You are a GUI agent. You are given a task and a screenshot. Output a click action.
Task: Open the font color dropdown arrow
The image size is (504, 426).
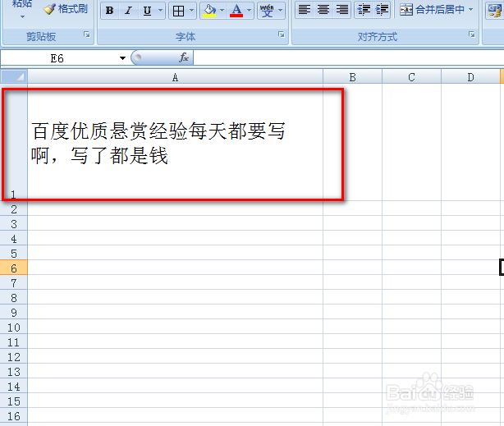click(x=249, y=11)
